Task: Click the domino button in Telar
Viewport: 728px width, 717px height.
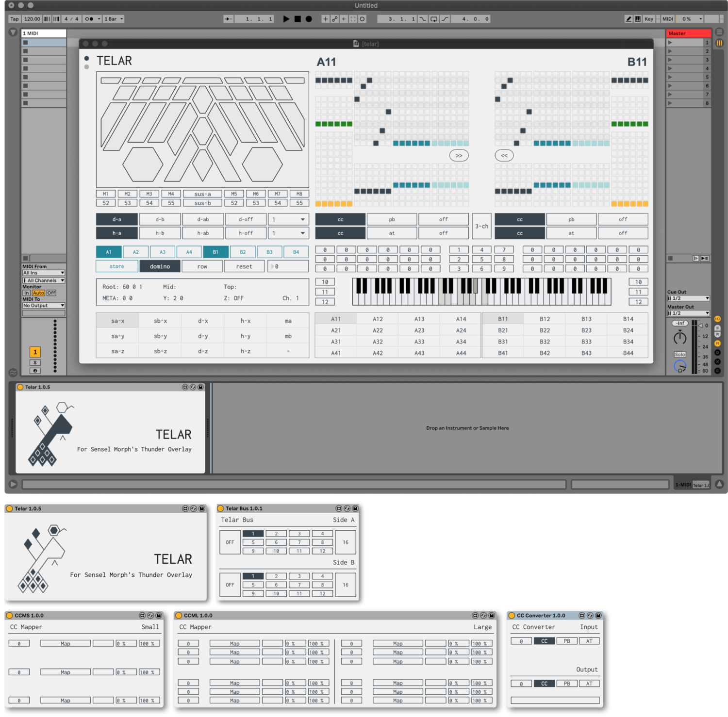Action: point(160,266)
